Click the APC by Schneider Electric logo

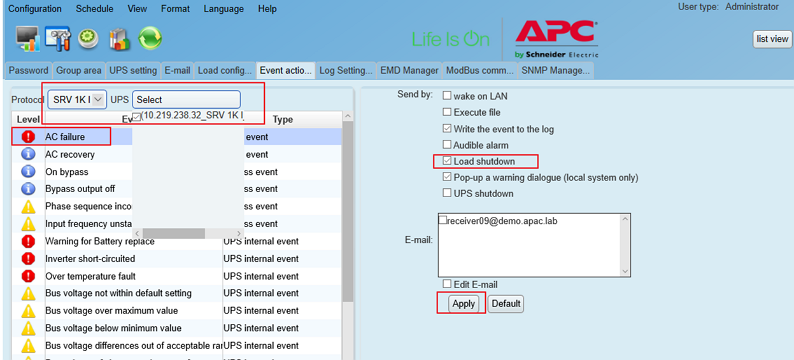coord(557,39)
